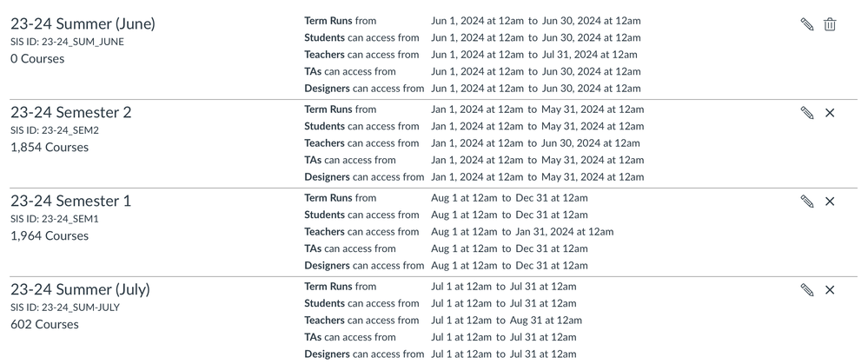
Task: Click SIS ID 23-24_SUM-JULY text
Action: point(65,308)
